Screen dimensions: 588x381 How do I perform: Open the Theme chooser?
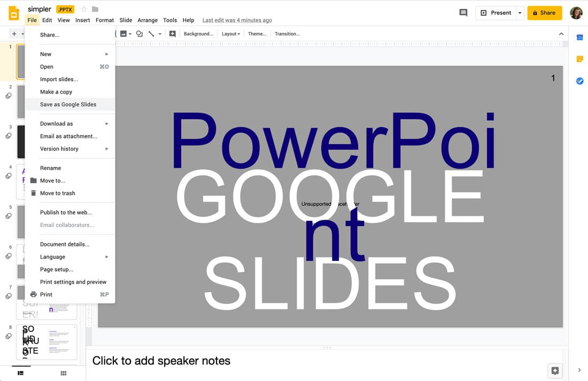click(x=257, y=33)
